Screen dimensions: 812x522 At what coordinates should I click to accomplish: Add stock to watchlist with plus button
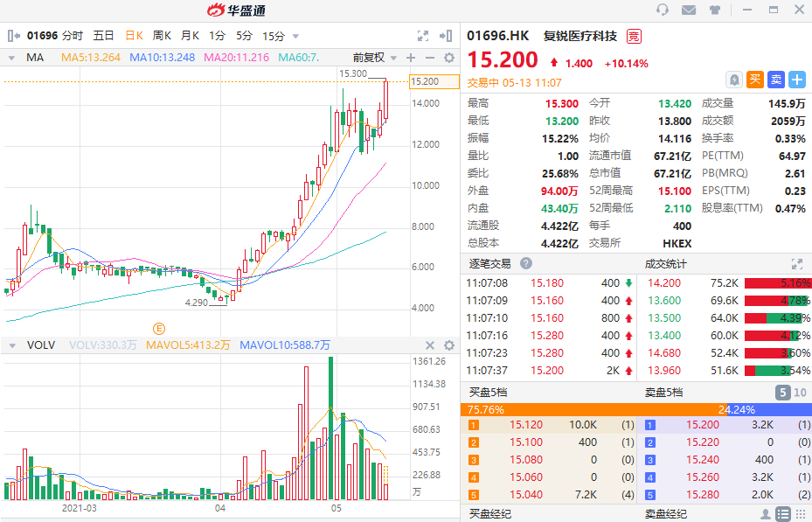click(x=797, y=80)
